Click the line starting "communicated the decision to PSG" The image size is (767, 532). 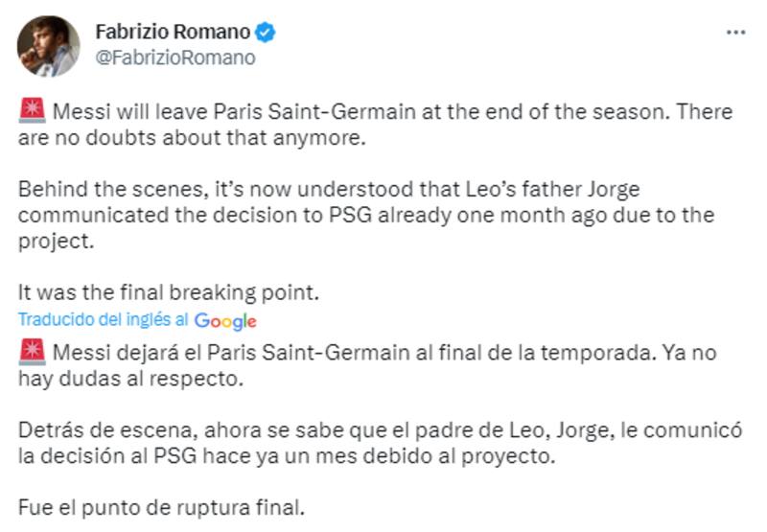coord(366,215)
